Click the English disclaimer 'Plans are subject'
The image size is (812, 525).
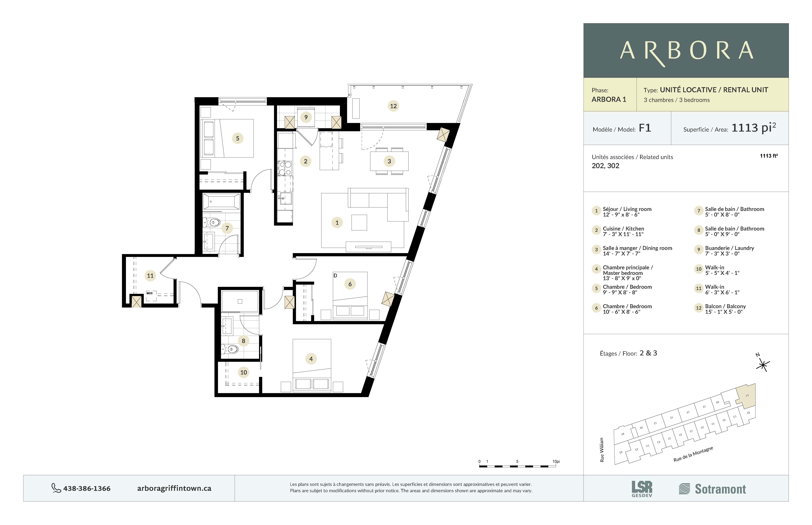tap(411, 491)
